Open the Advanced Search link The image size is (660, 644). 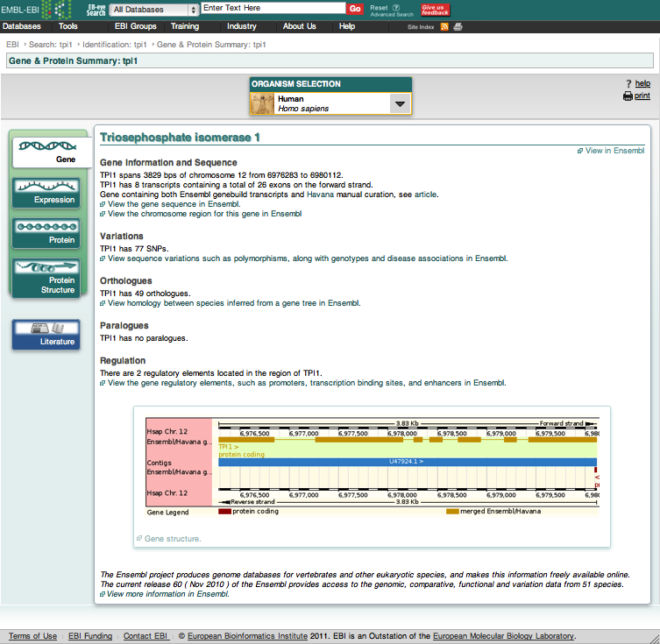click(391, 15)
